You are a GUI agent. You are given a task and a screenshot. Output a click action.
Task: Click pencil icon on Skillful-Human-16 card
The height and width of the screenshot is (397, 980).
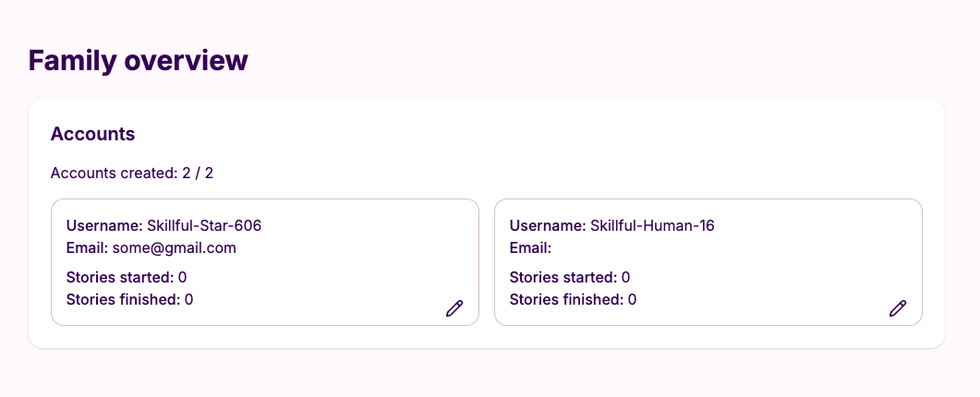[898, 308]
